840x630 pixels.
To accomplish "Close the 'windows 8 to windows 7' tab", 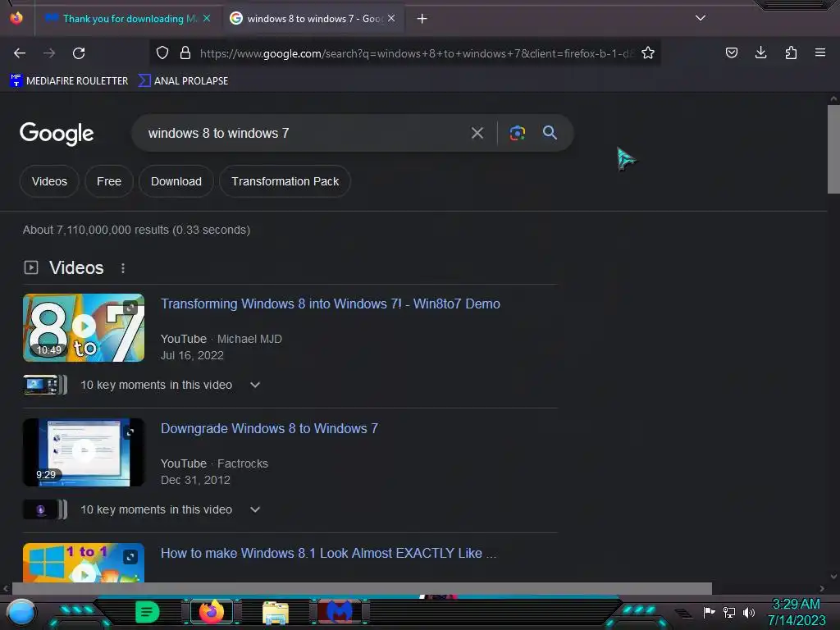I will coord(391,18).
